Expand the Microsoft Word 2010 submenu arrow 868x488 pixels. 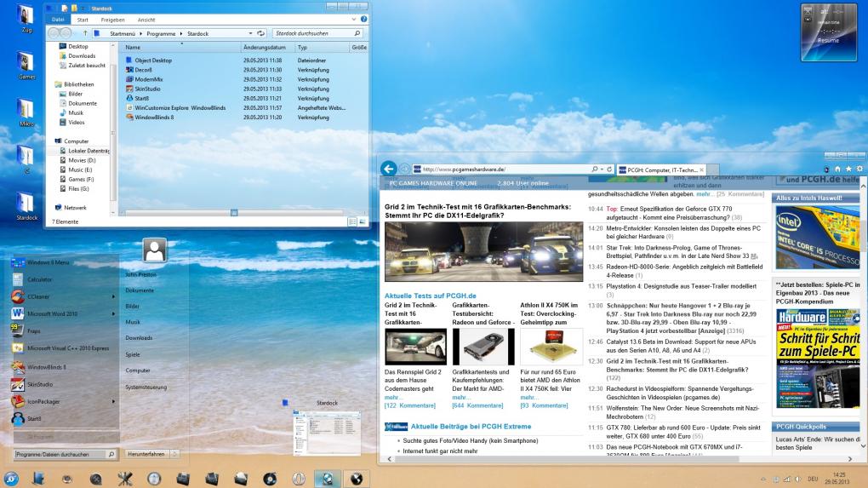coord(113,314)
